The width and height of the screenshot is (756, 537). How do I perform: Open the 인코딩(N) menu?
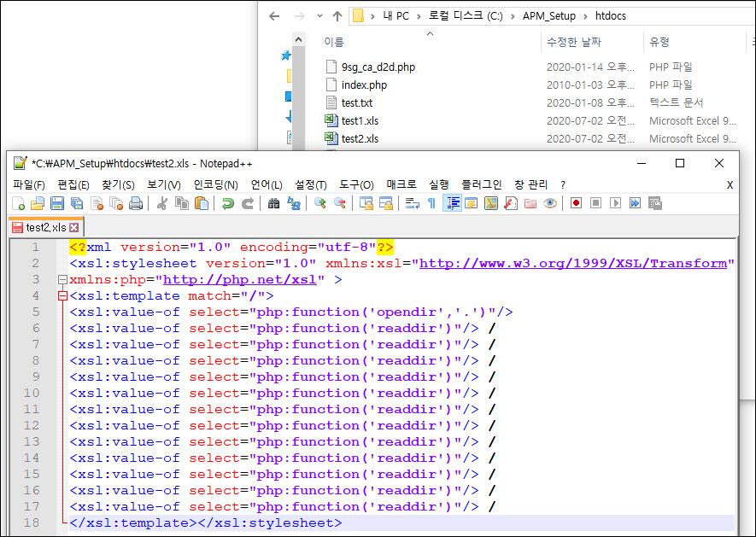pos(215,184)
